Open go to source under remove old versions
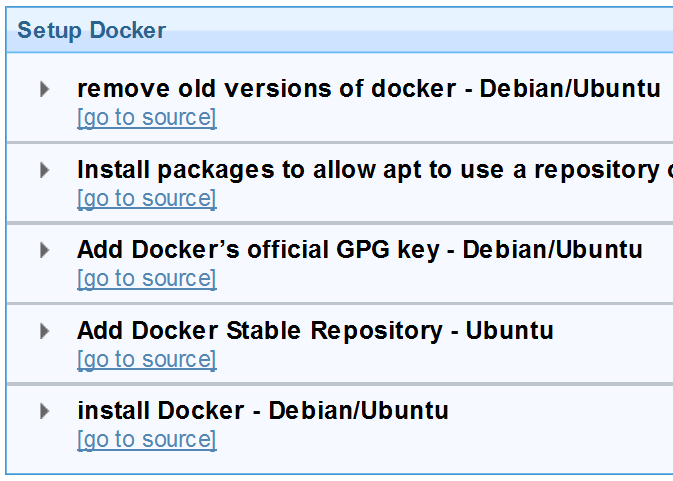Screen dimensions: 673x481 pyautogui.click(x=147, y=118)
